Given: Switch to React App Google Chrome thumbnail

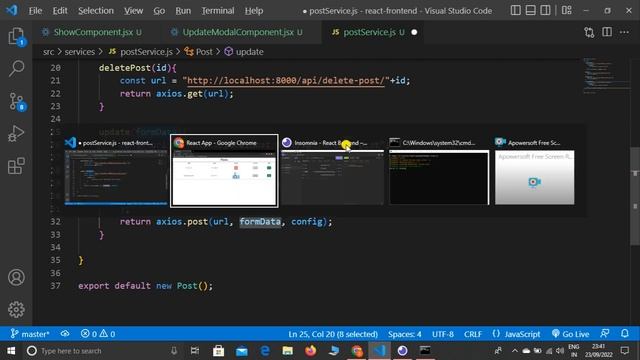Looking at the screenshot, I should click(x=224, y=171).
